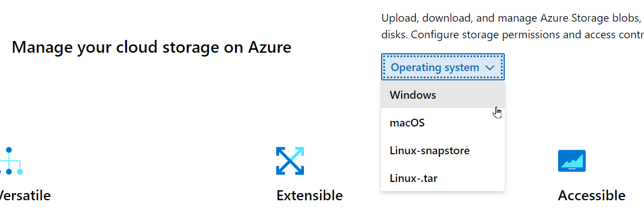Screen dimensions: 644x208
Task: Click the Operating system label text
Action: coord(435,68)
